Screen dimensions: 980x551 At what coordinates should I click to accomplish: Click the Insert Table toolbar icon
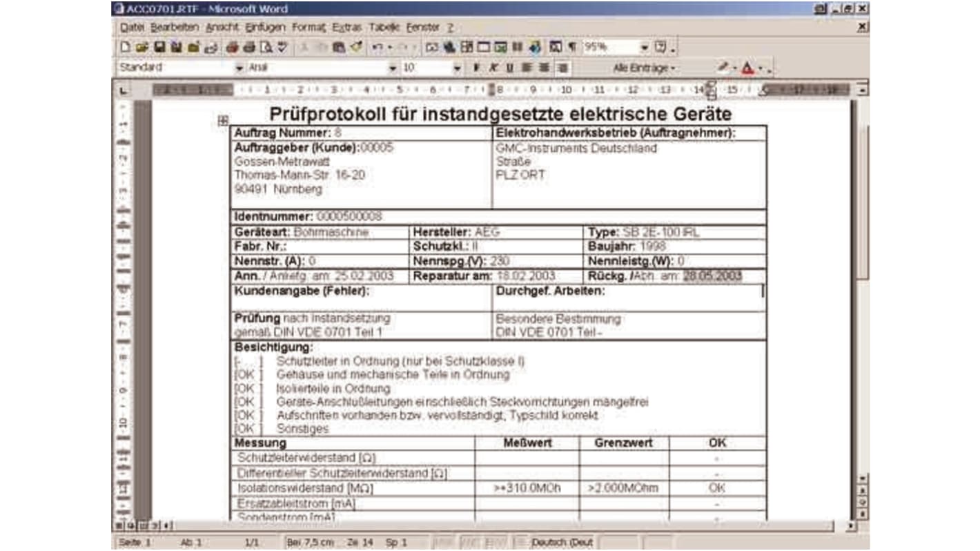click(482, 47)
